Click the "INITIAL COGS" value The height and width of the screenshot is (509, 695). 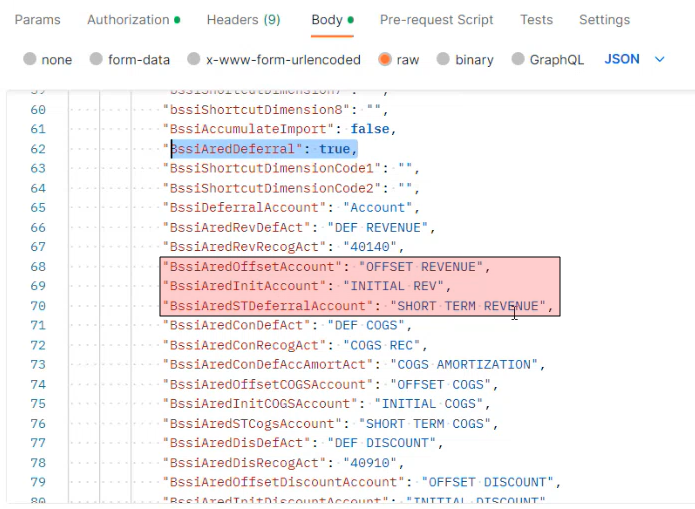[x=429, y=403]
